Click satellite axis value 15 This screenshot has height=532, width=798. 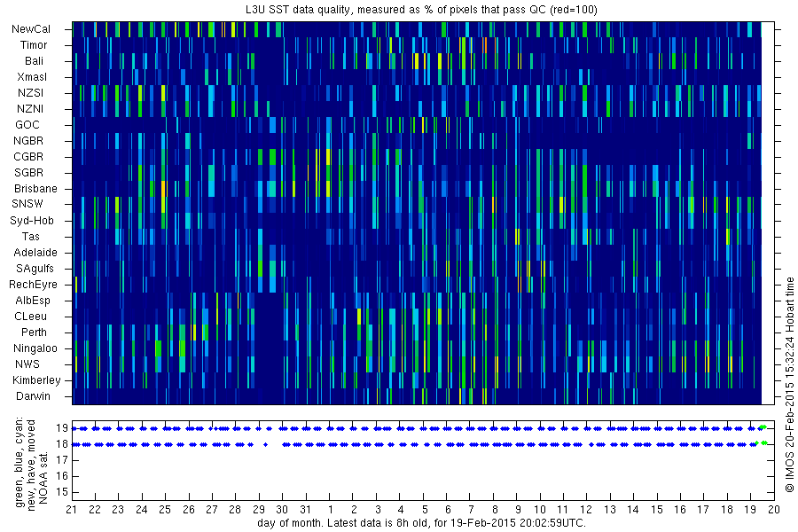click(x=62, y=492)
